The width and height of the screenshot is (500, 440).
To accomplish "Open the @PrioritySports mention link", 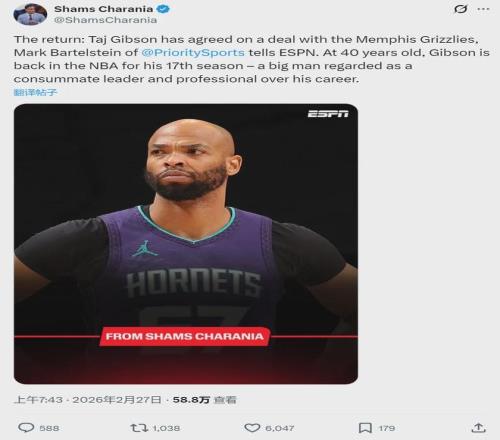I will 193,53.
